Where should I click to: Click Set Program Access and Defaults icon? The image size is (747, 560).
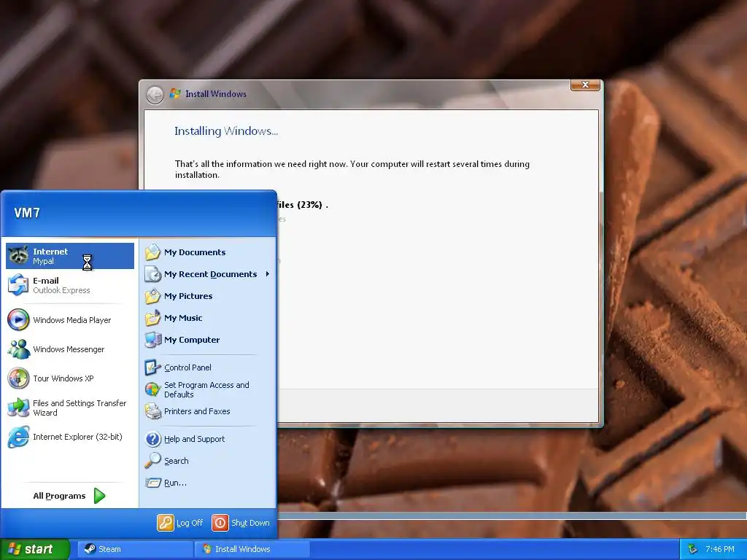tap(153, 389)
